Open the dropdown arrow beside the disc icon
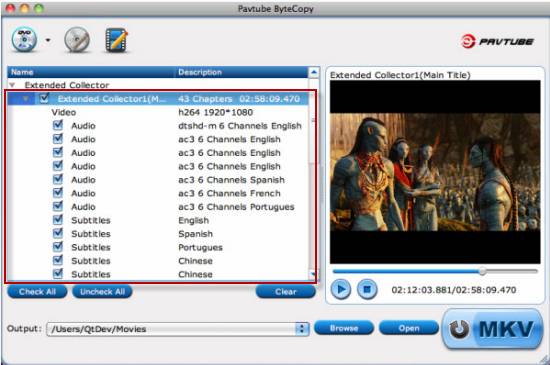This screenshot has width=550, height=365. pyautogui.click(x=48, y=40)
